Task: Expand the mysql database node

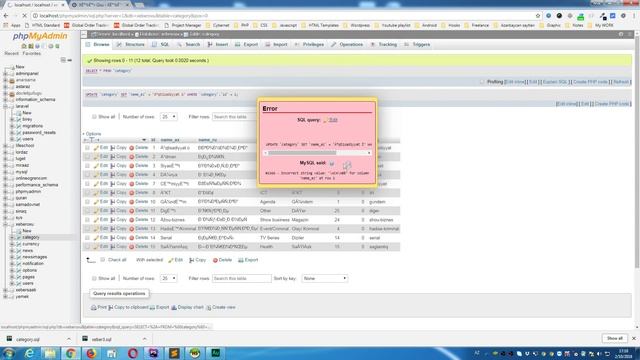Action: 5,172
